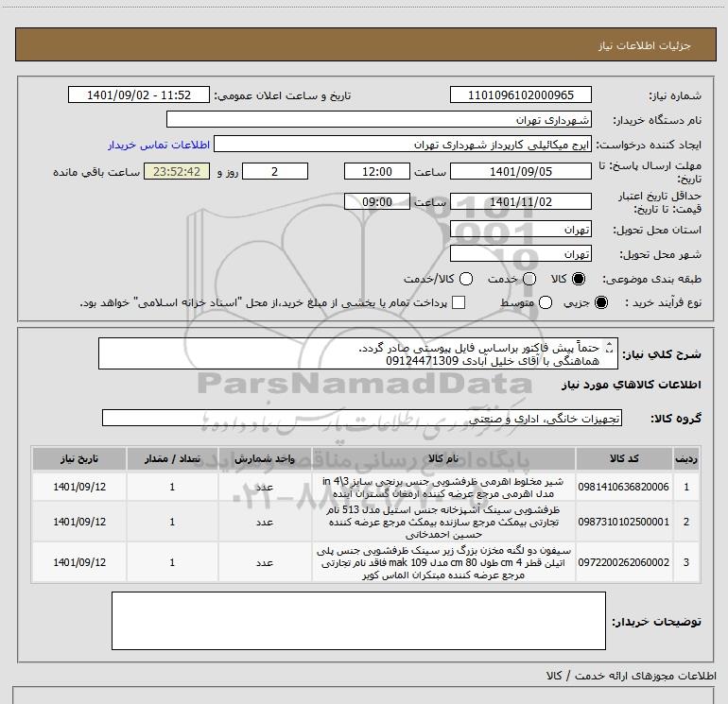Screen dimensions: 728x704
Task: Click product code 0981410636820006
Action: tap(624, 487)
